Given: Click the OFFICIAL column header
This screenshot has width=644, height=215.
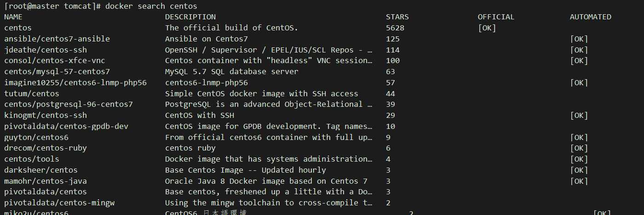Looking at the screenshot, I should pos(496,17).
